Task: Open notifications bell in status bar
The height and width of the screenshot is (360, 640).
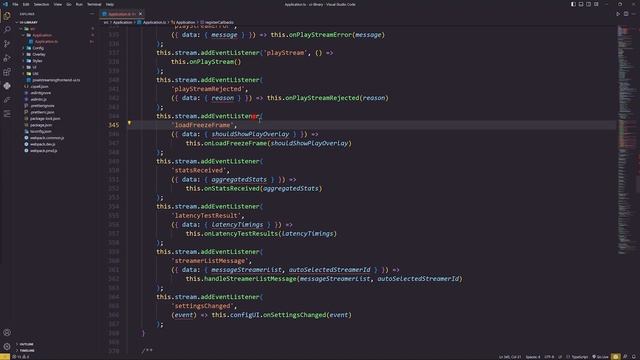Action: coord(634,357)
